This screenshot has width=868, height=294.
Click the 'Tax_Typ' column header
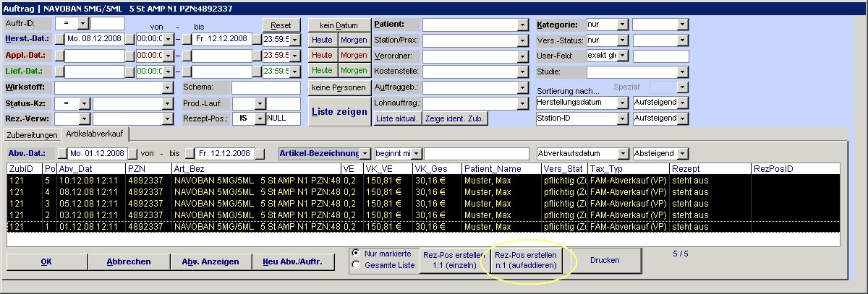pos(629,168)
